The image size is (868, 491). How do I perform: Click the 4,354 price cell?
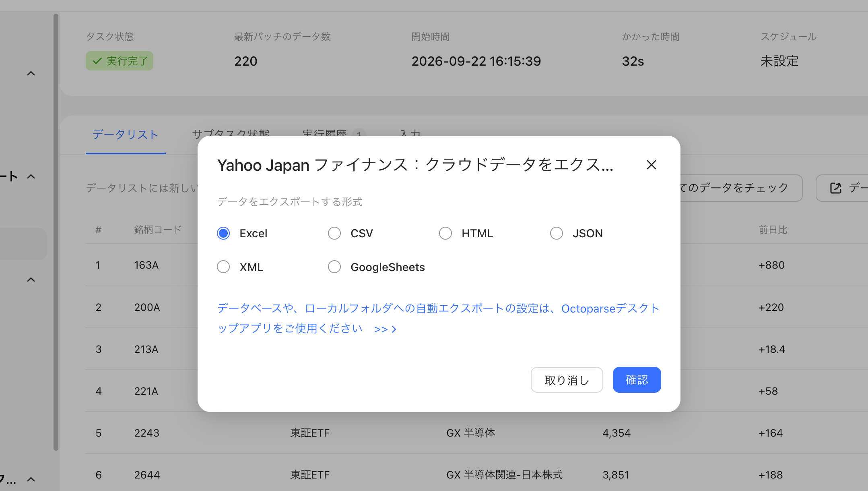click(x=616, y=433)
